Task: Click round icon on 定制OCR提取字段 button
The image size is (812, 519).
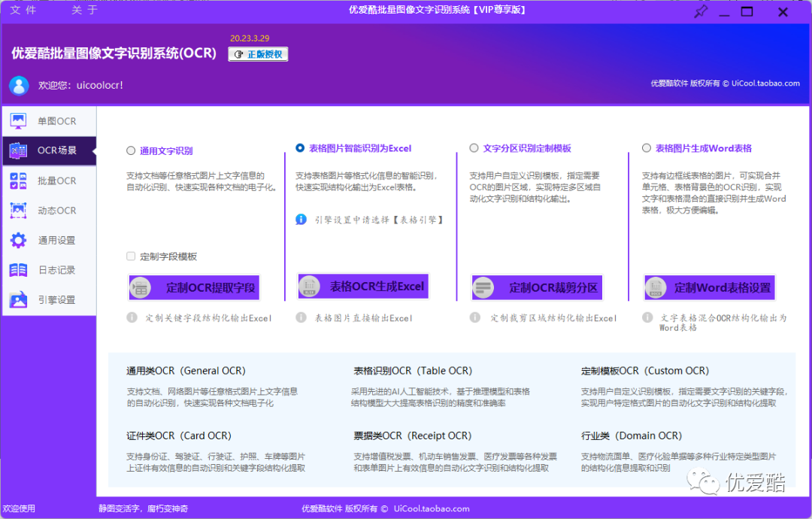Action: click(141, 288)
